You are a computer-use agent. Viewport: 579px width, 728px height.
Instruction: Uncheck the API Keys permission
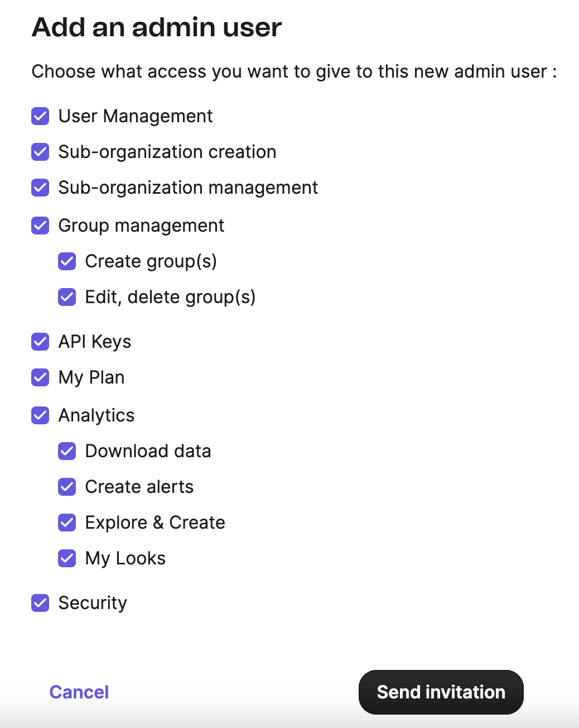coord(40,342)
